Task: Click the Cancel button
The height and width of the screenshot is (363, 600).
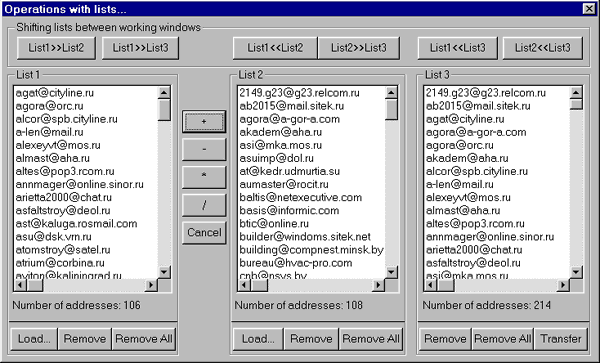Action: (x=204, y=233)
